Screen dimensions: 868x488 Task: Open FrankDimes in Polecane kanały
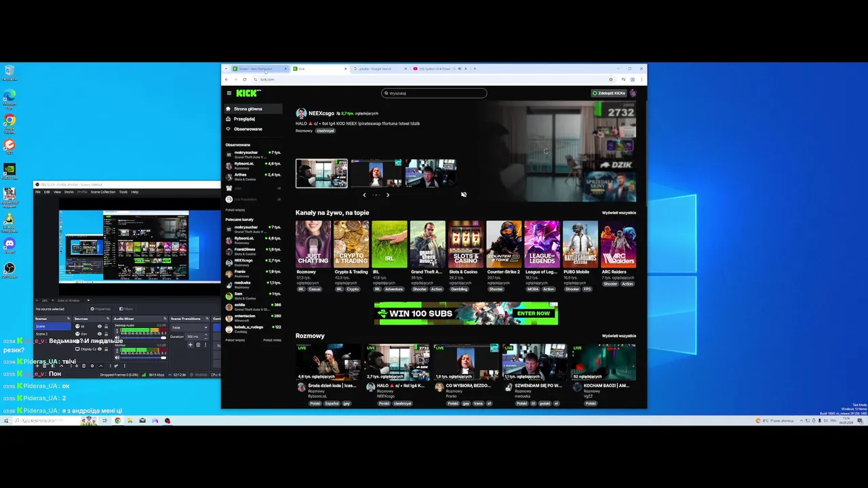point(254,251)
